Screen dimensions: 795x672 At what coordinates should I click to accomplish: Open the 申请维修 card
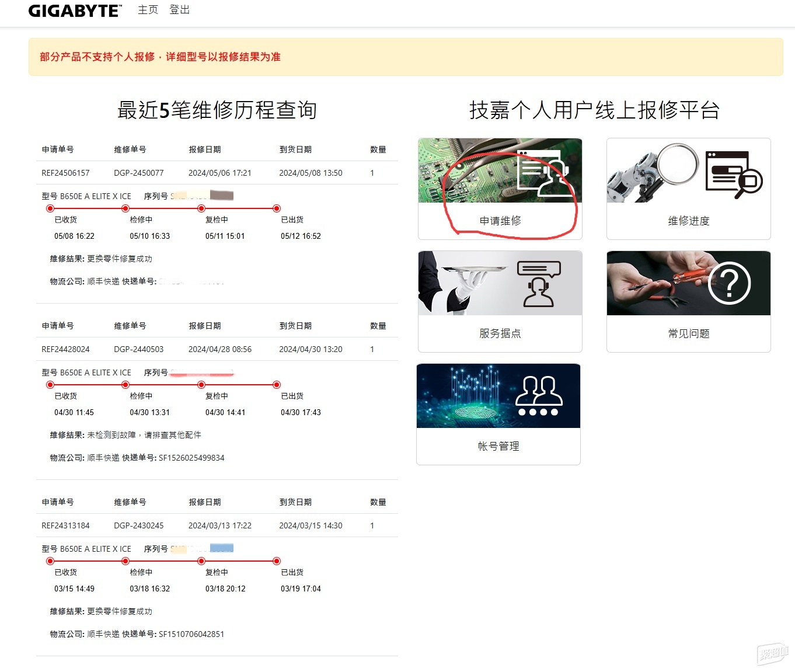click(500, 189)
